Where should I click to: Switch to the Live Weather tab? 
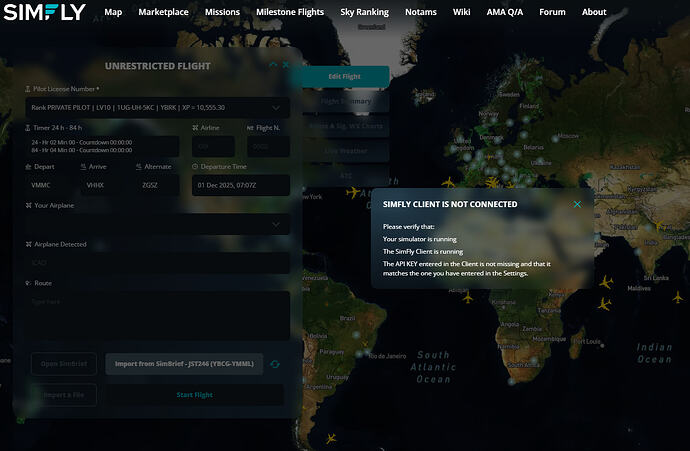pos(345,150)
